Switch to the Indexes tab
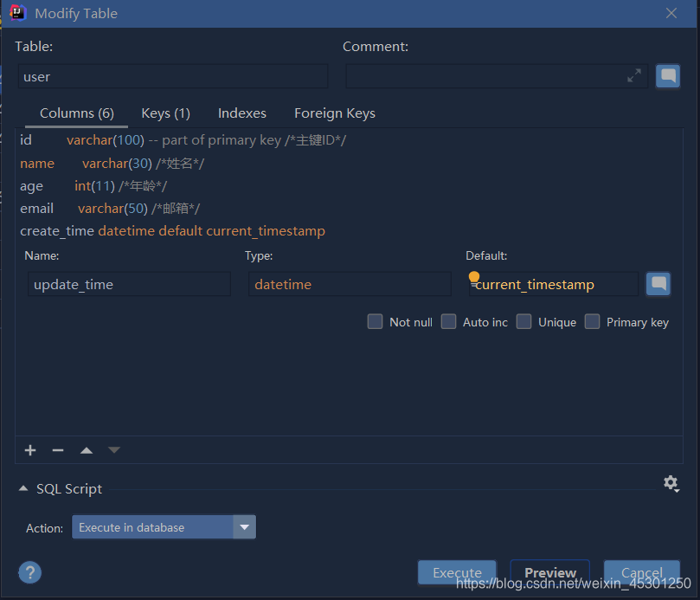The image size is (700, 600). 241,113
